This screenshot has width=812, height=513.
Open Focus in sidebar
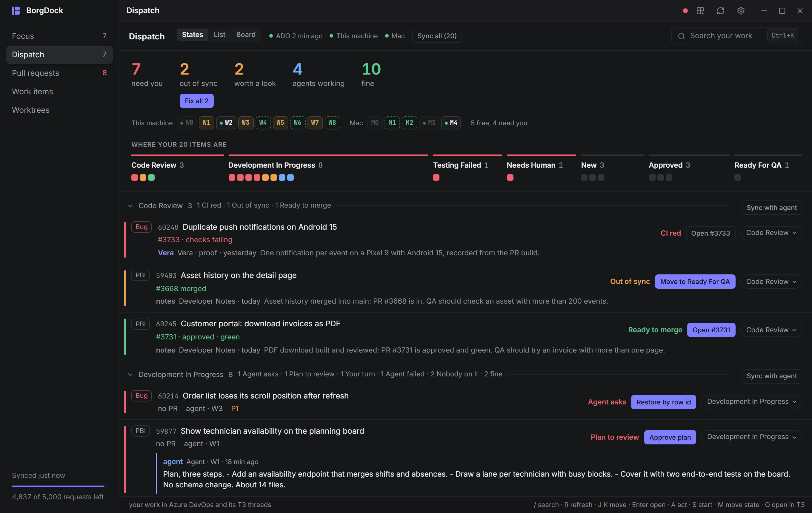pos(59,36)
